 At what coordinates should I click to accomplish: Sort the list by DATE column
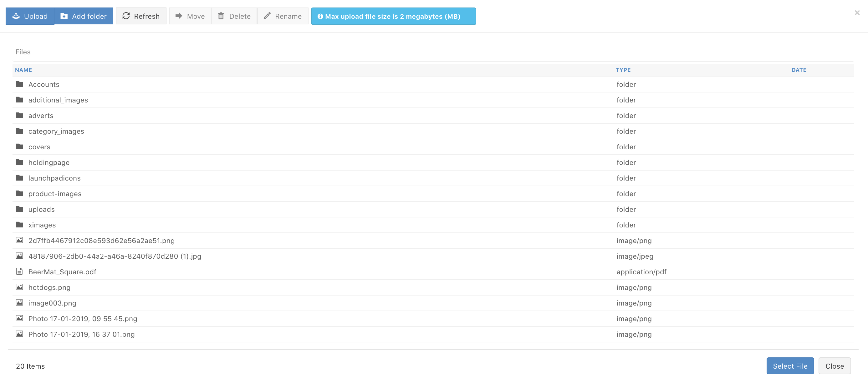click(x=799, y=70)
